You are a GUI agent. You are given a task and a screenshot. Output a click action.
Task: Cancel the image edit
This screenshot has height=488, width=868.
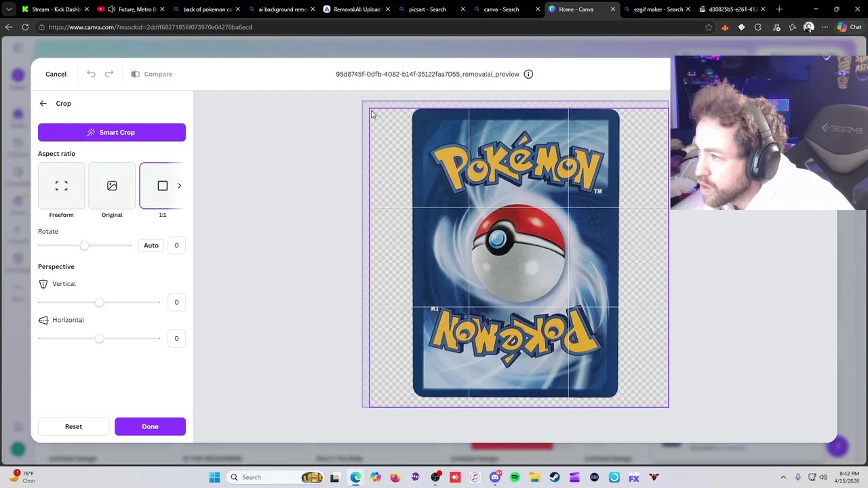point(56,74)
